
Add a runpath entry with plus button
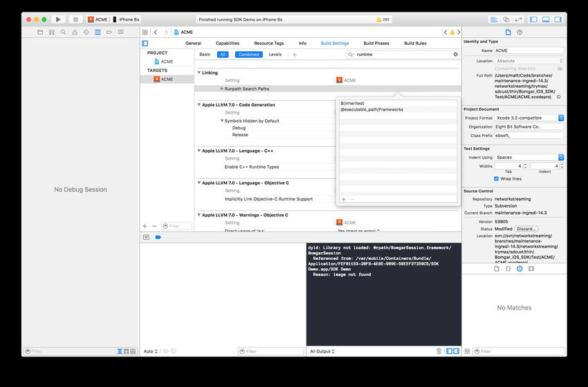tap(344, 199)
